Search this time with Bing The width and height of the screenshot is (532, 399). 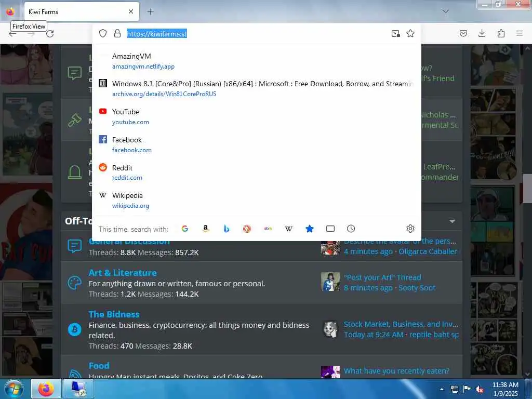pyautogui.click(x=227, y=229)
